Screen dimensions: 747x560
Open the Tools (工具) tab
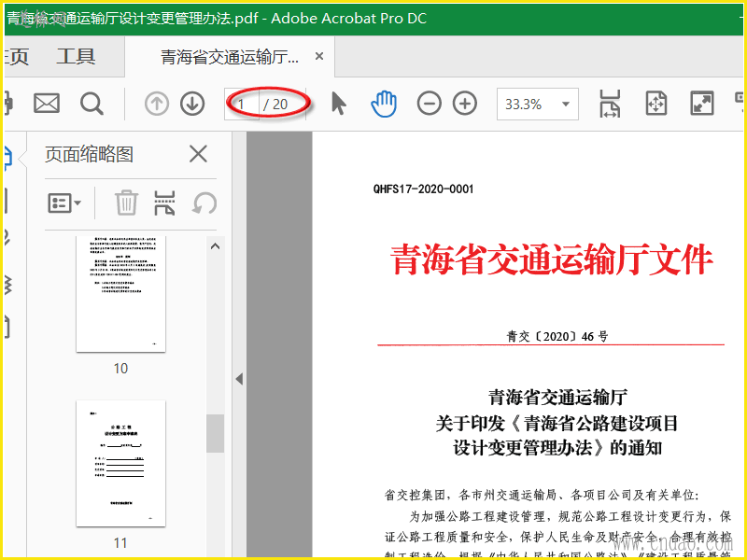[76, 57]
